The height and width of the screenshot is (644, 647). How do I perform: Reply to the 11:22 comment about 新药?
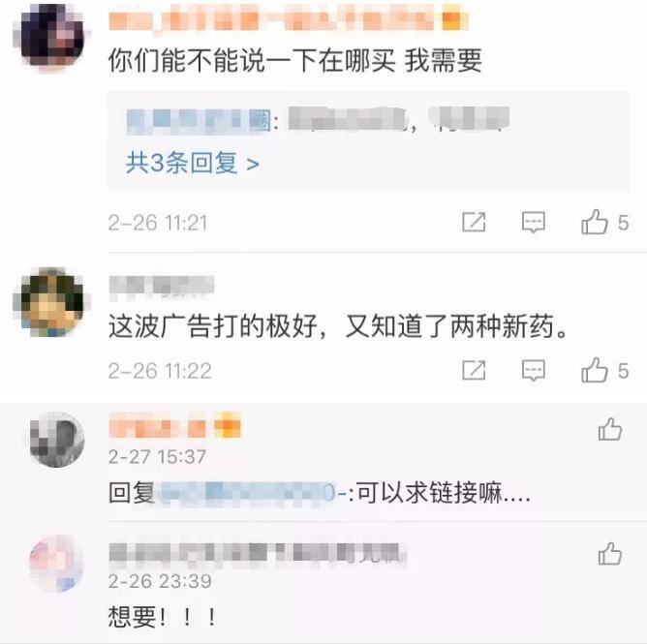click(x=533, y=370)
